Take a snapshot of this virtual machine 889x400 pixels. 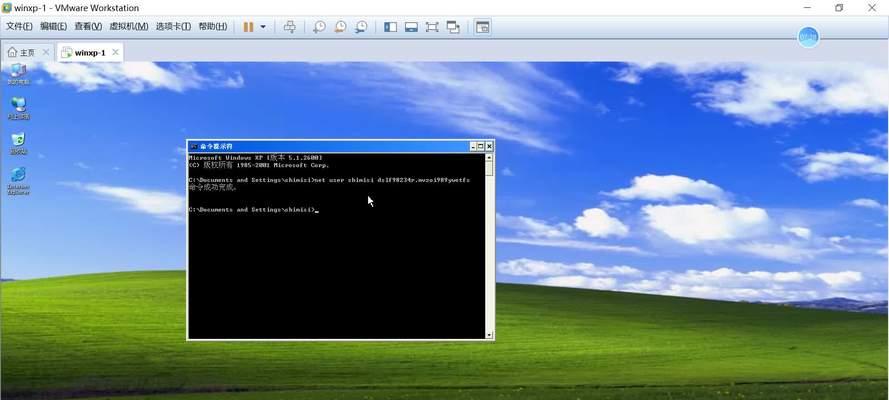(x=319, y=27)
